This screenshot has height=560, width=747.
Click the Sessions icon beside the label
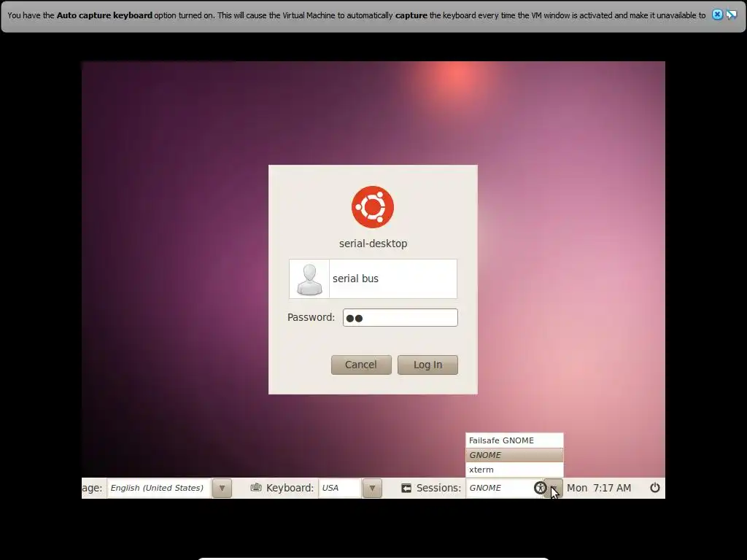pyautogui.click(x=406, y=488)
